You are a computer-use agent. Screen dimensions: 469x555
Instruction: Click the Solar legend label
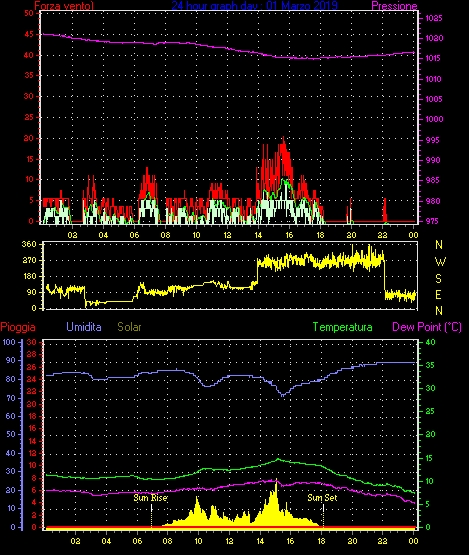point(129,327)
